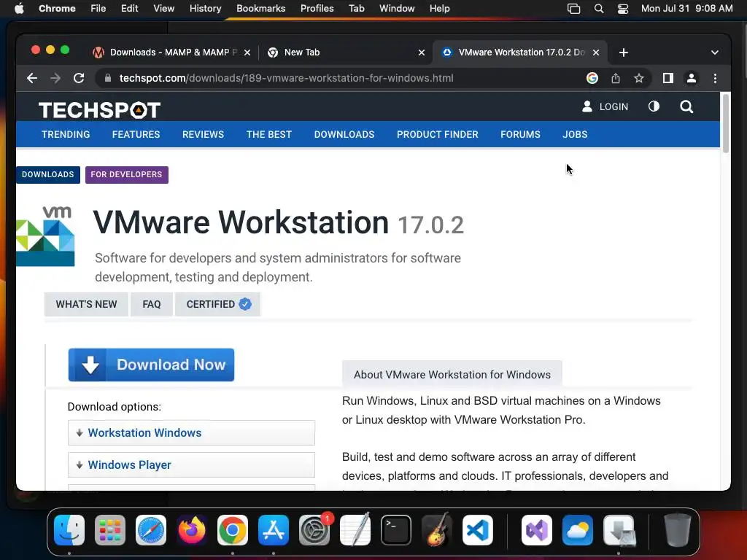The height and width of the screenshot is (560, 747).
Task: Bookmark this page with star icon
Action: point(639,78)
